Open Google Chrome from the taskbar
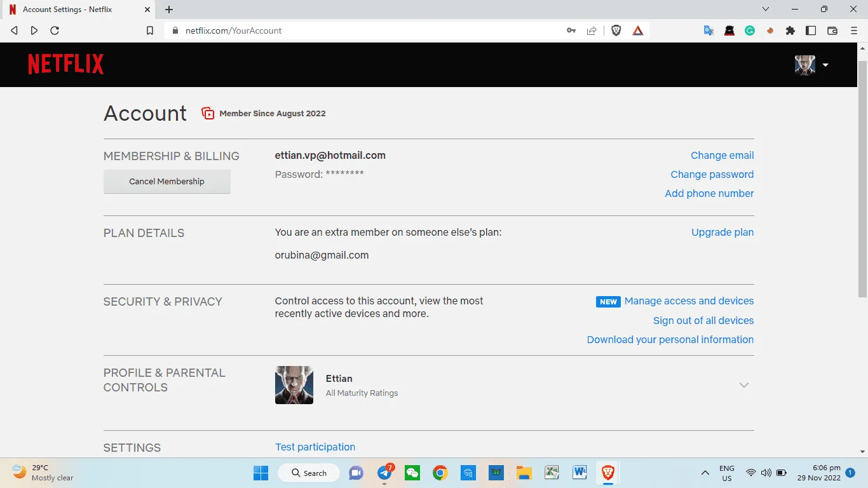Viewport: 868px width, 488px height. click(440, 473)
